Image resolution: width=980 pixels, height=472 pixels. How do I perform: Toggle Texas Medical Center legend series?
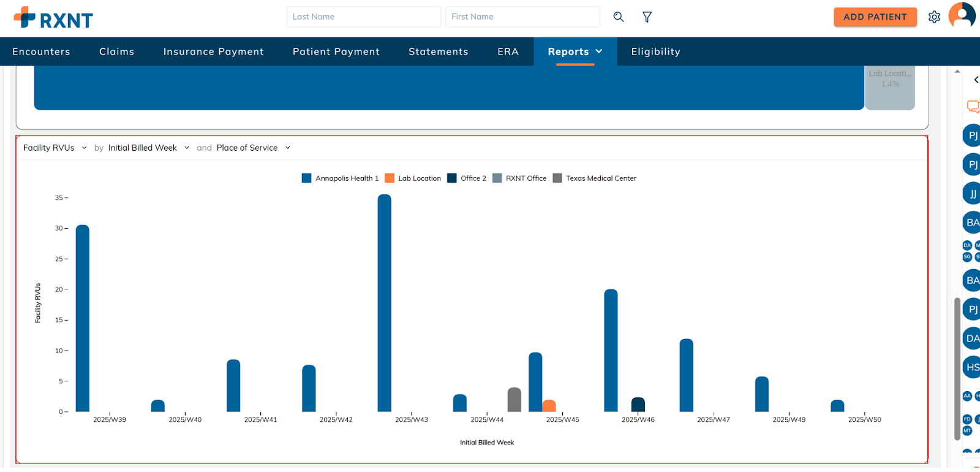[x=594, y=178]
